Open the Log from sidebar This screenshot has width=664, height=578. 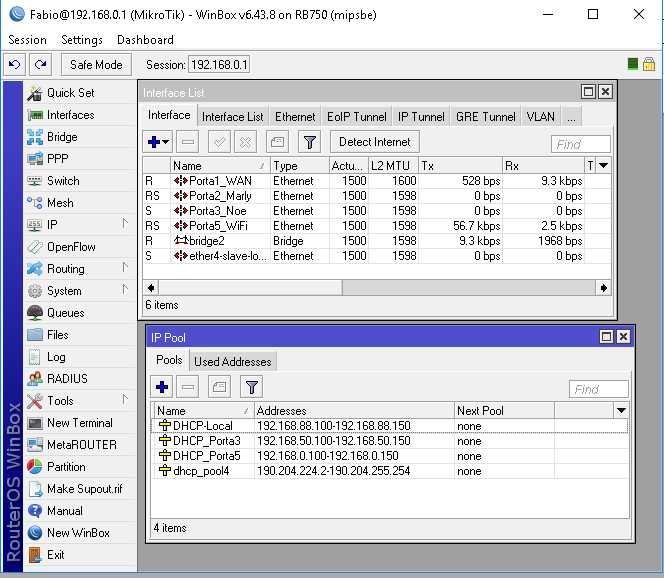[x=80, y=357]
